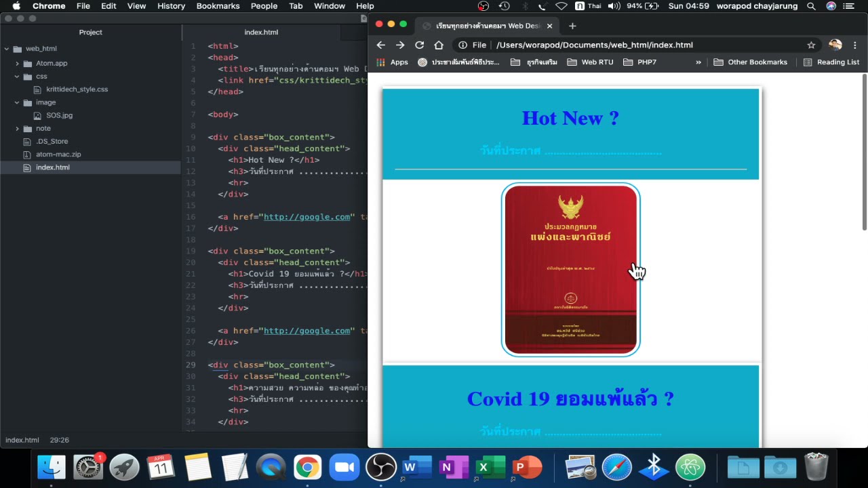This screenshot has width=868, height=488.
Task: Open the Other Bookmarks folder
Action: (x=751, y=62)
